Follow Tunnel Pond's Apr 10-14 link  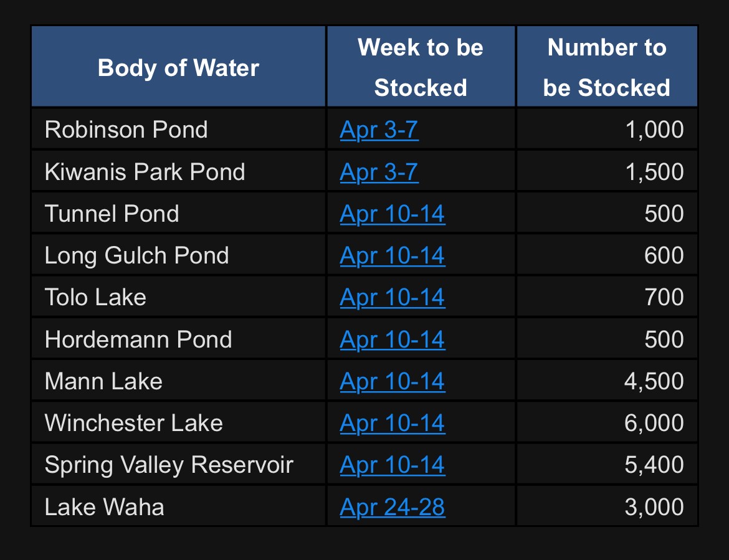point(393,214)
